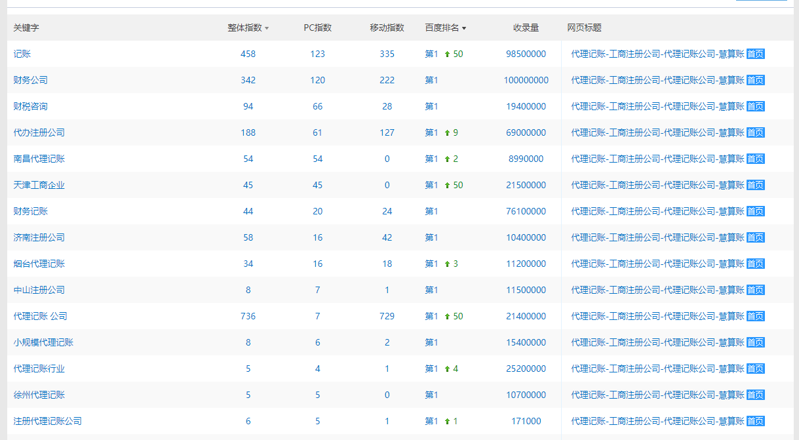
Task: Click the 收录量 column header
Action: click(x=526, y=28)
